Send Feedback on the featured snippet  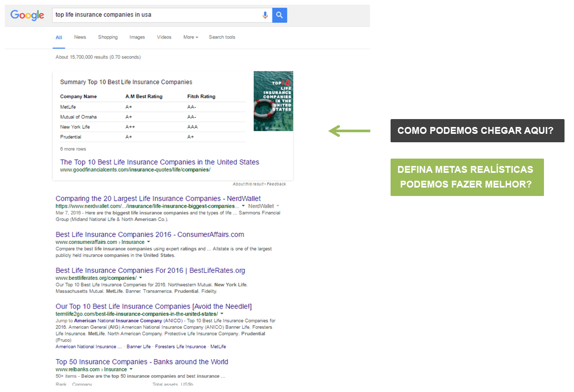(x=276, y=184)
